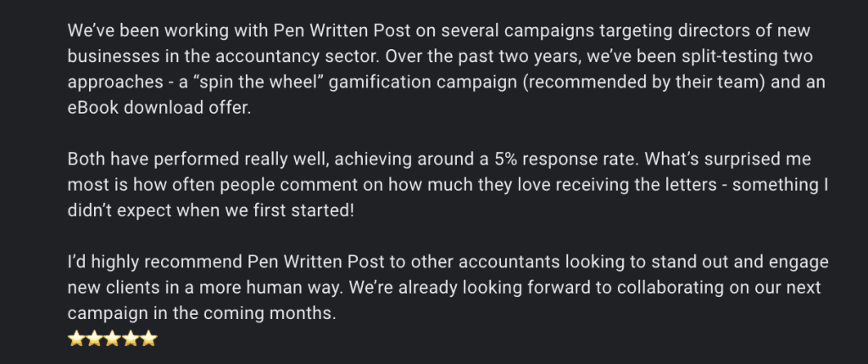
Task: Click the fifth (last) rating star
Action: coord(149,339)
